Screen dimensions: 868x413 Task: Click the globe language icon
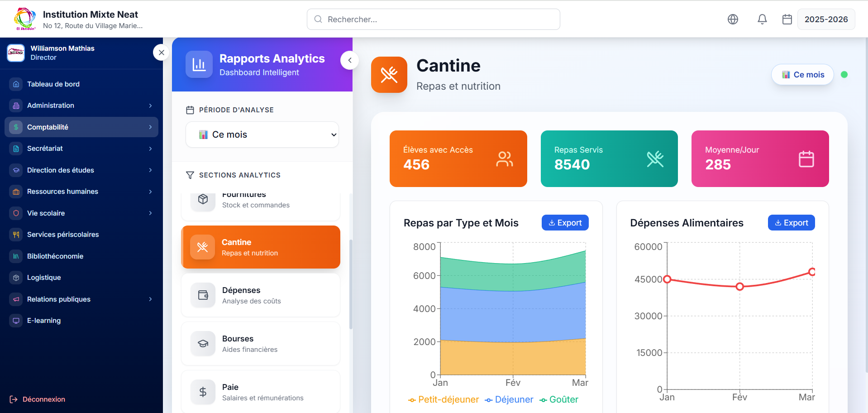tap(733, 19)
